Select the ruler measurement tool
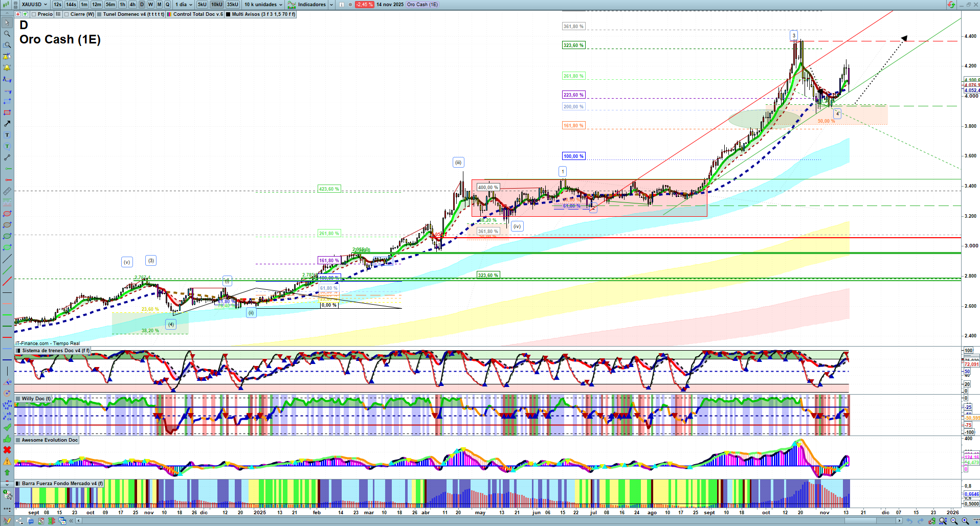 (x=7, y=191)
